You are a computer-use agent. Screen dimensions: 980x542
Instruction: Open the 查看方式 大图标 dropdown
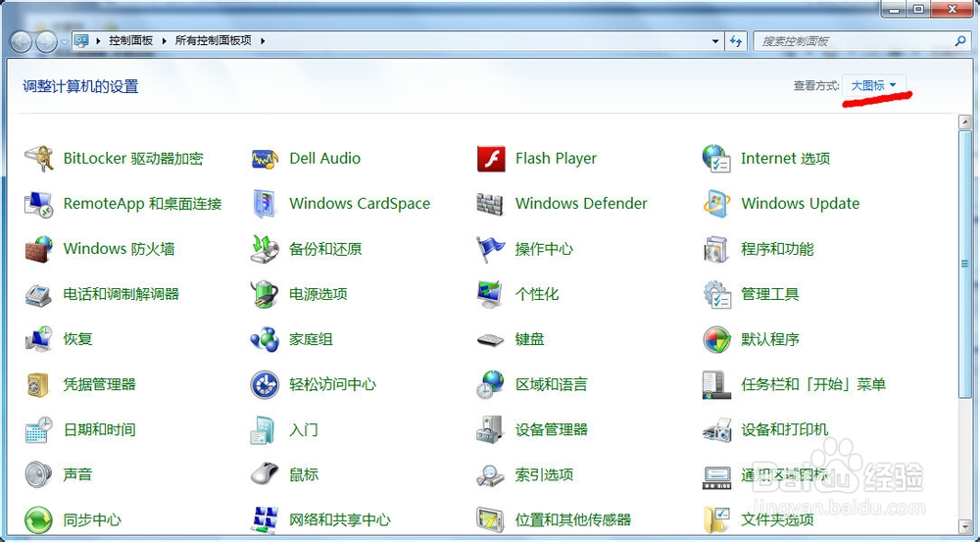pyautogui.click(x=874, y=85)
